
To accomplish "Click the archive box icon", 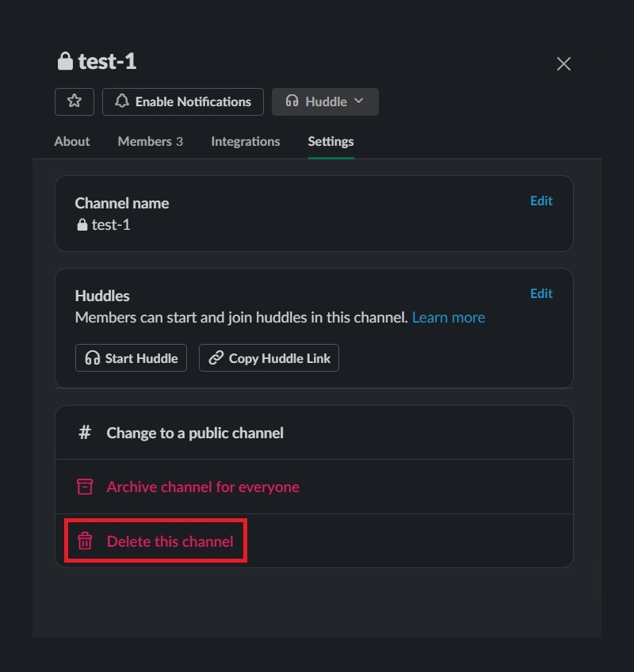I will coord(85,487).
